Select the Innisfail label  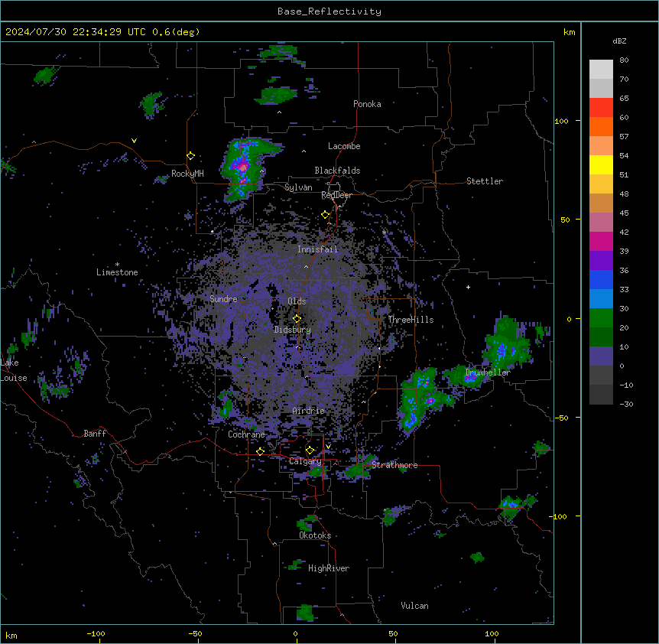coord(317,249)
